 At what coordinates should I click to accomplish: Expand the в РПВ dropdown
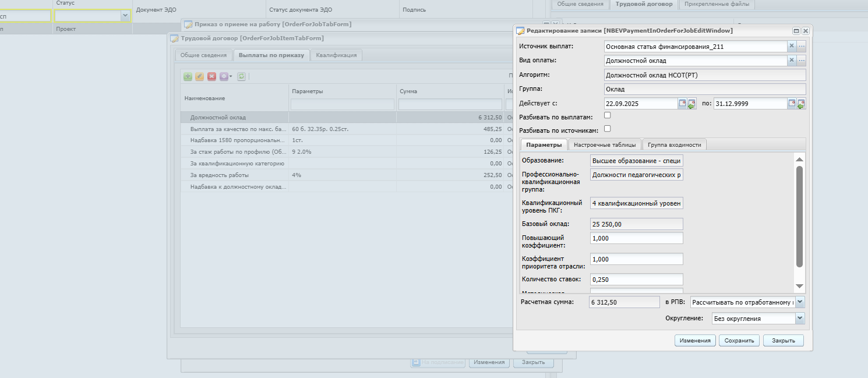(800, 302)
